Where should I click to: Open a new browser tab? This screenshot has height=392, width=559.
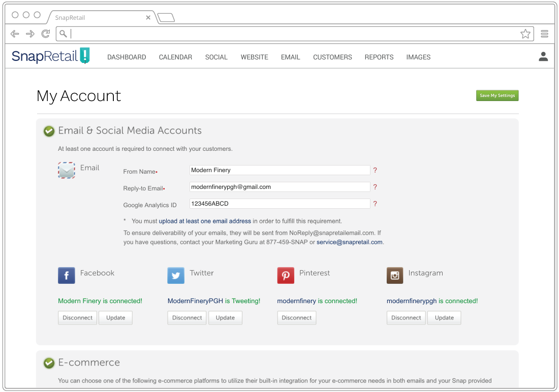click(x=166, y=17)
